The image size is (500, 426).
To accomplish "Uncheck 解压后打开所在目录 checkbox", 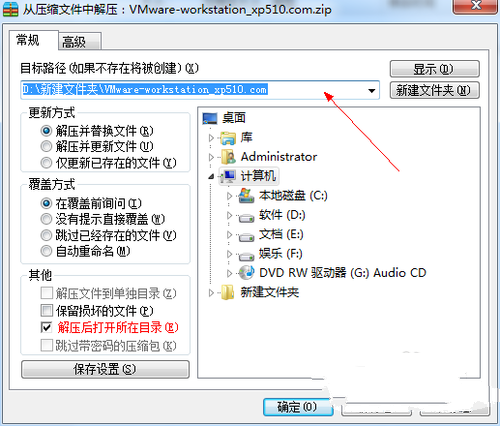I will point(46,327).
